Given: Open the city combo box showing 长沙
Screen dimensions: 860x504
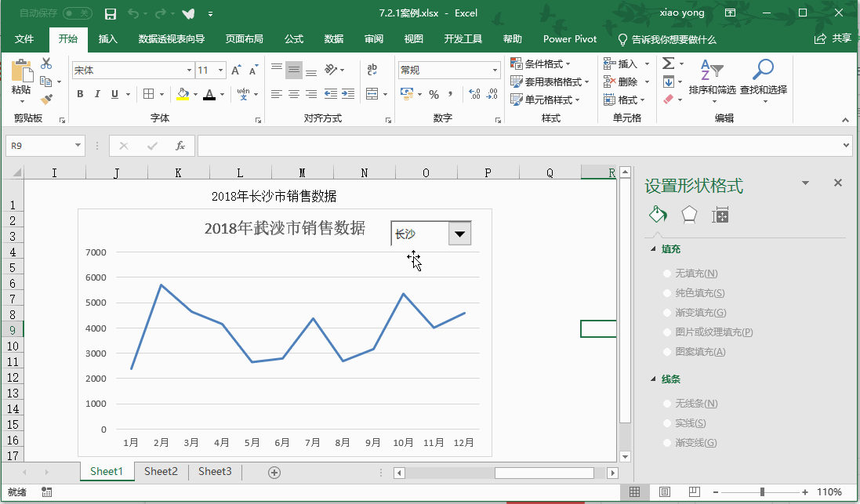Looking at the screenshot, I should click(460, 234).
